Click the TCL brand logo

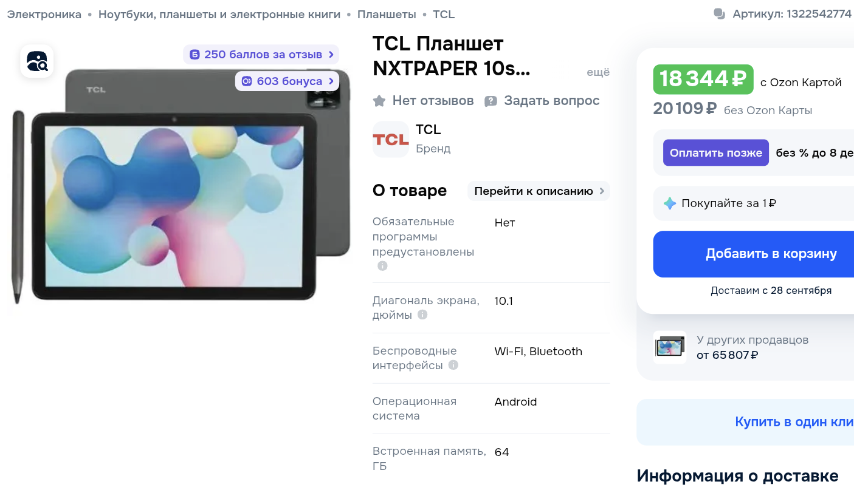(391, 140)
